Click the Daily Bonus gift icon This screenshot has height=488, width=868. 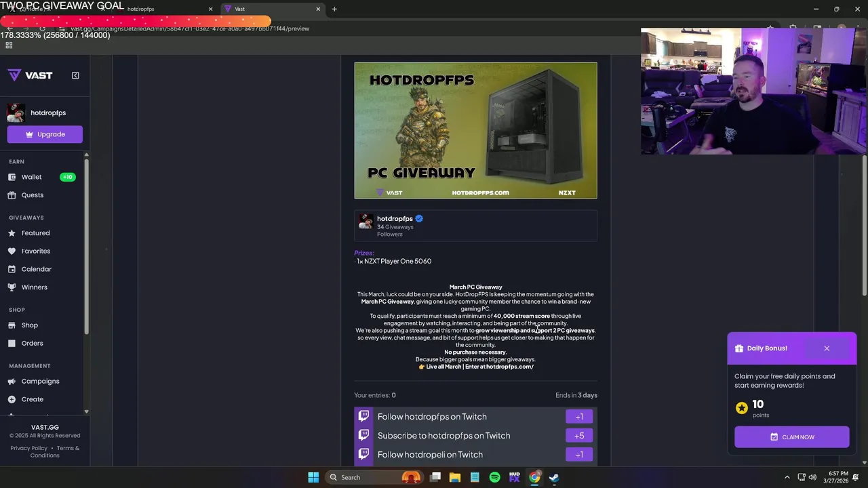click(739, 348)
